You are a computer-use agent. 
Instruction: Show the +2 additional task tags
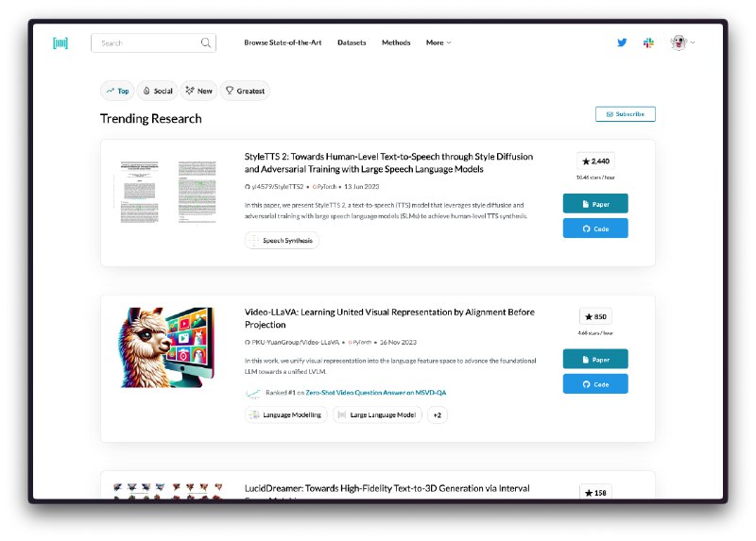438,414
